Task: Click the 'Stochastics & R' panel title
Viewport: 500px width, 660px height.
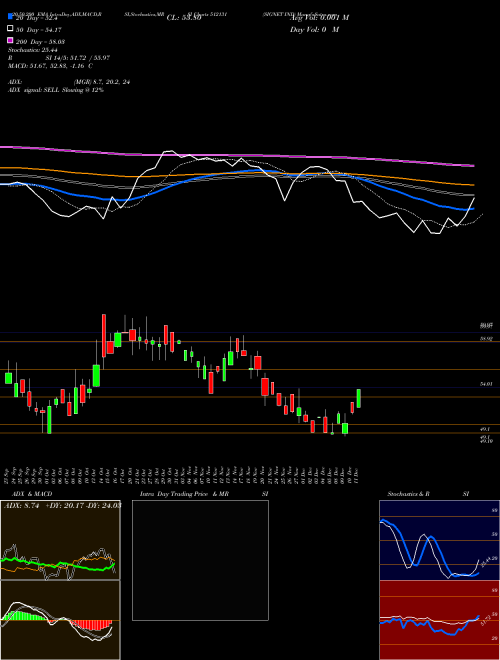Action: pos(408,494)
